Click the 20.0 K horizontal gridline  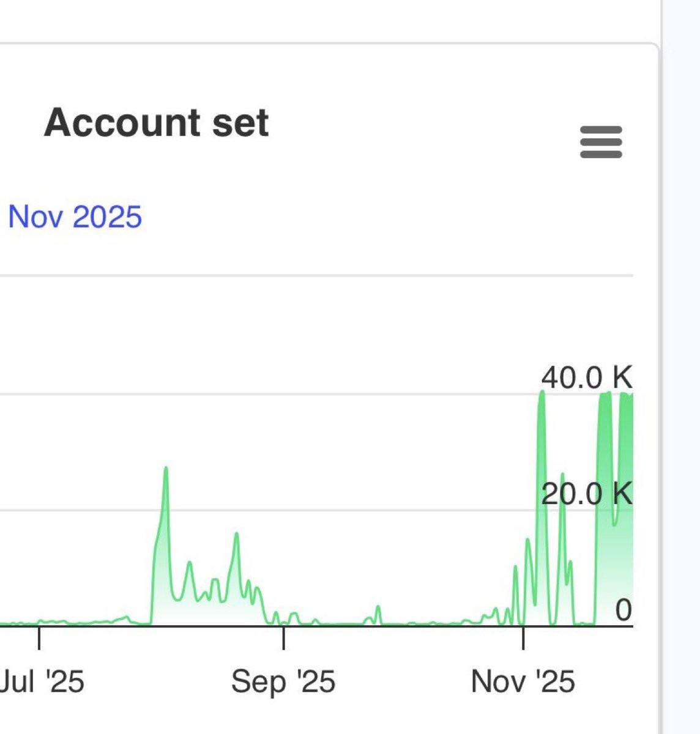(x=306, y=510)
